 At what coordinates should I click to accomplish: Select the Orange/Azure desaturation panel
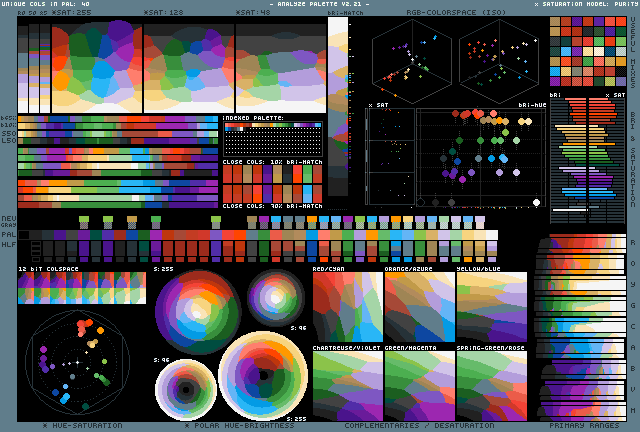tap(419, 306)
